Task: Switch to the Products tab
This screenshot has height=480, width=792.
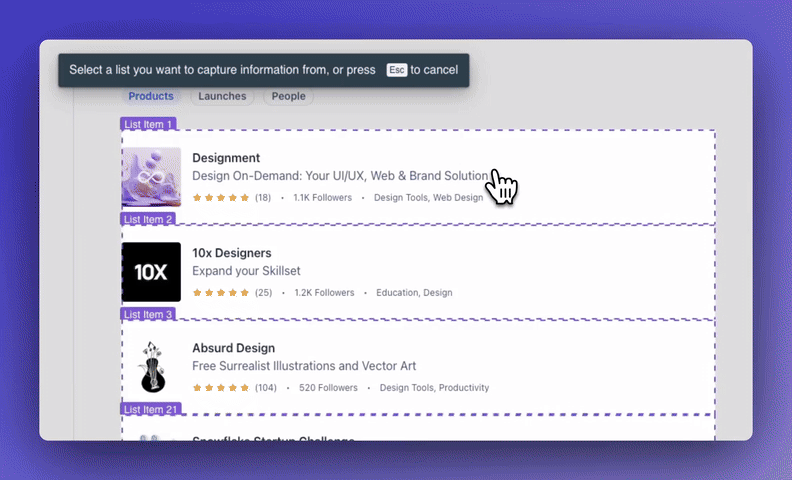Action: [x=151, y=96]
